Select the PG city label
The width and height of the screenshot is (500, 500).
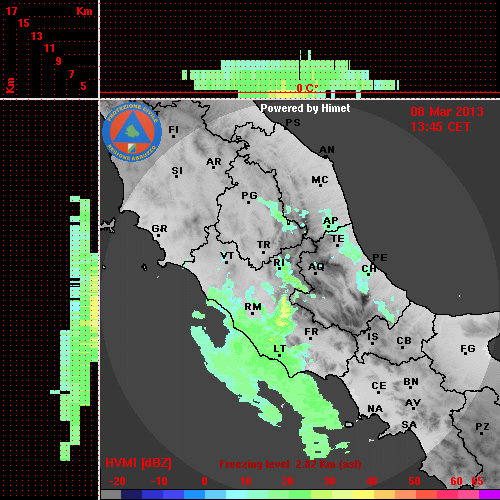[x=249, y=196]
